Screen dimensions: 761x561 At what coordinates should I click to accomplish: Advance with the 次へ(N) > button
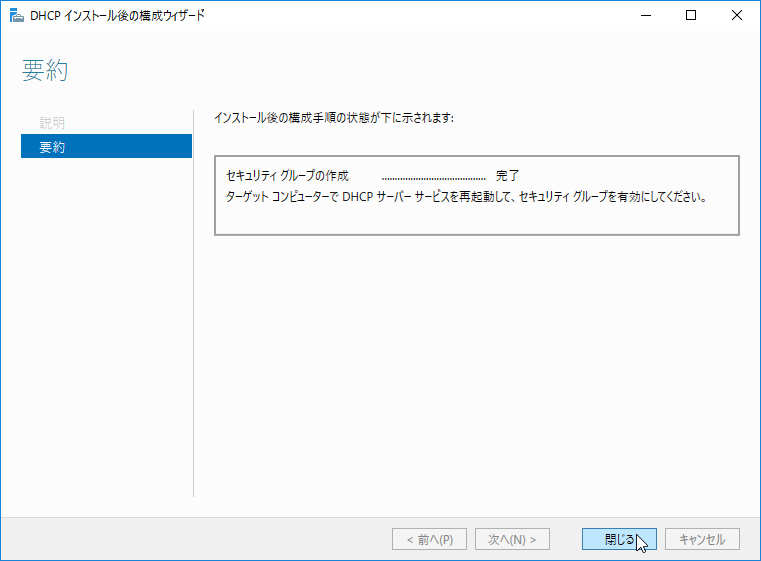(512, 539)
